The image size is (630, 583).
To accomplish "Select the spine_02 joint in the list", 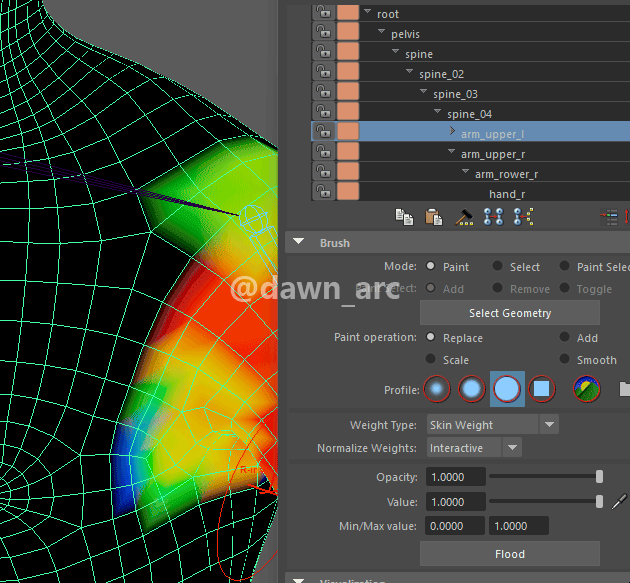I will (x=441, y=74).
